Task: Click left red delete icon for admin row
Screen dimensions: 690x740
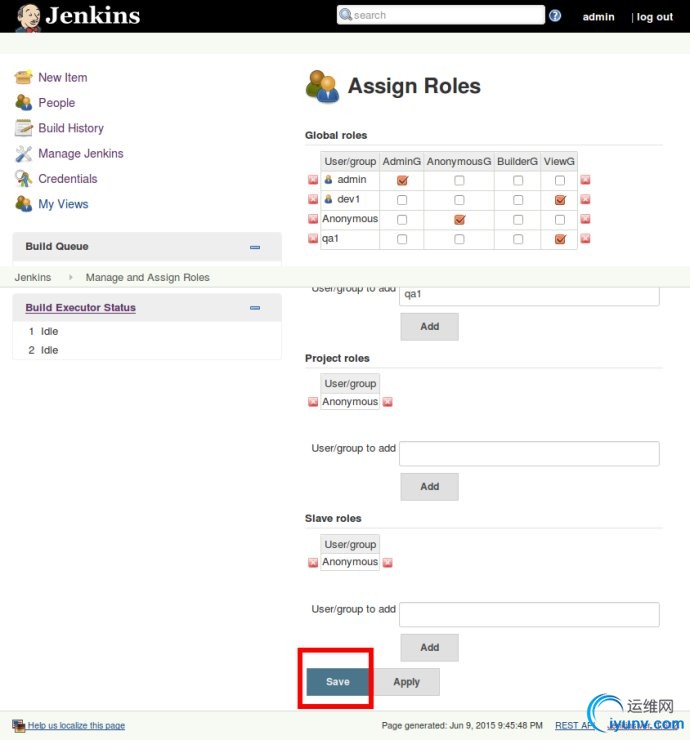Action: tap(313, 180)
